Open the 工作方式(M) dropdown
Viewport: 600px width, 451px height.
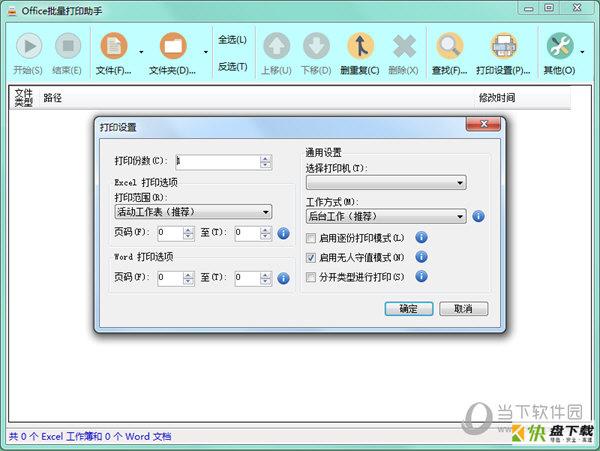pyautogui.click(x=386, y=217)
